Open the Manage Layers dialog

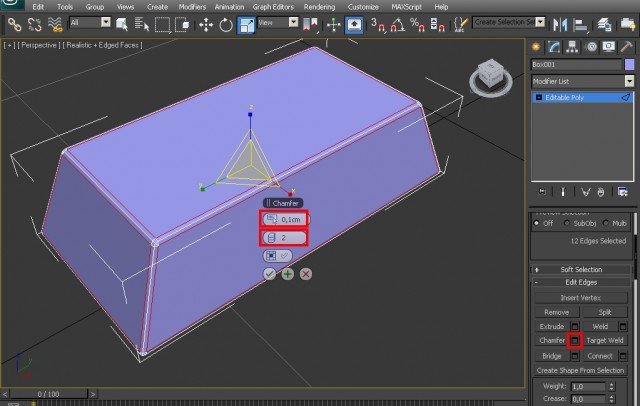coord(604,25)
